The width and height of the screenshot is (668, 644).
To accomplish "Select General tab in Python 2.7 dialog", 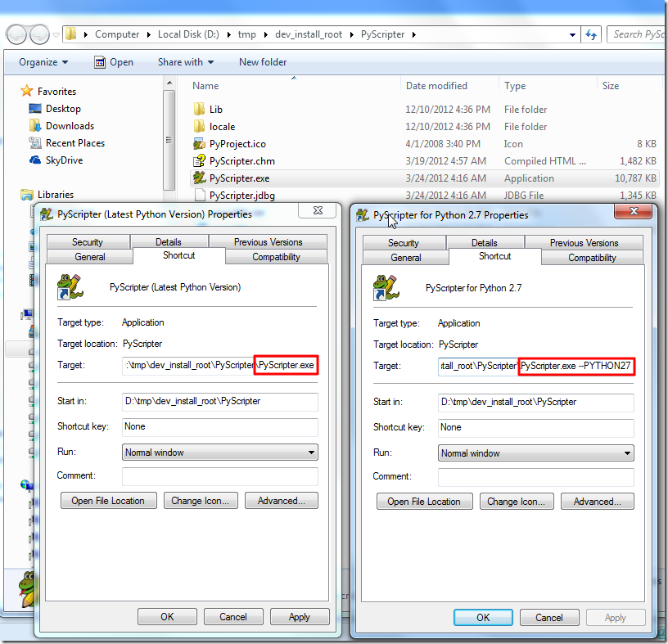I will (x=406, y=258).
